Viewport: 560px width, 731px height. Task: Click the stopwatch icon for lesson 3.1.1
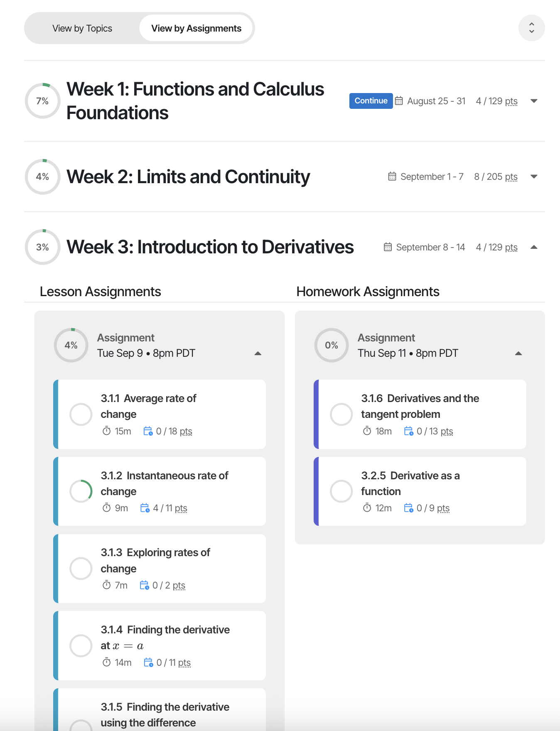pyautogui.click(x=107, y=431)
